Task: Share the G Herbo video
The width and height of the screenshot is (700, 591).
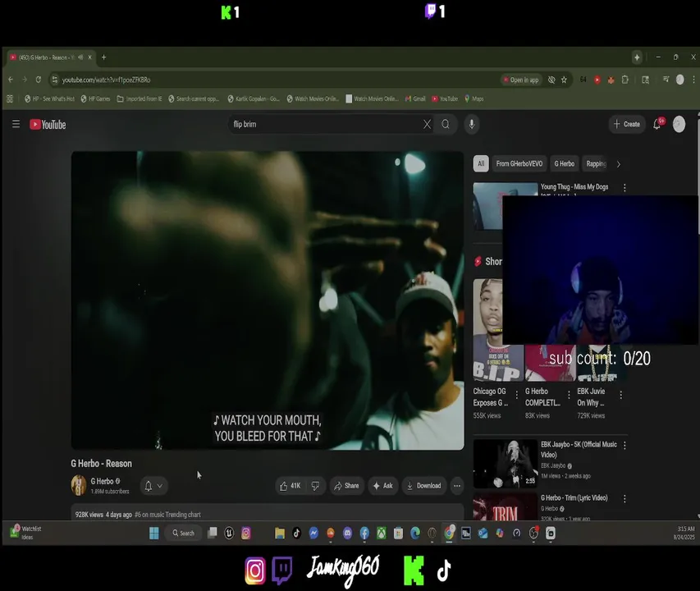Action: click(347, 486)
